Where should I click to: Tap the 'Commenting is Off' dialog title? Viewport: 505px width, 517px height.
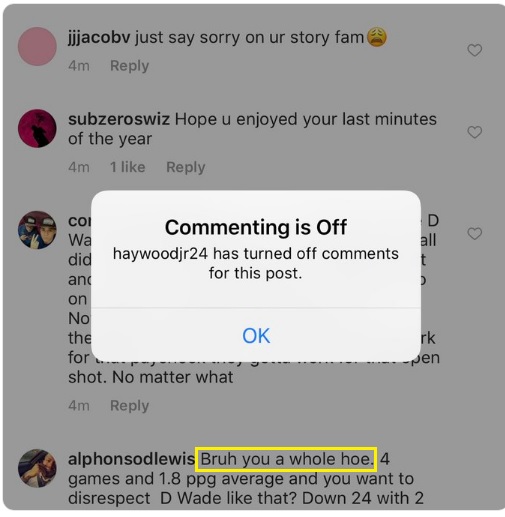(256, 227)
